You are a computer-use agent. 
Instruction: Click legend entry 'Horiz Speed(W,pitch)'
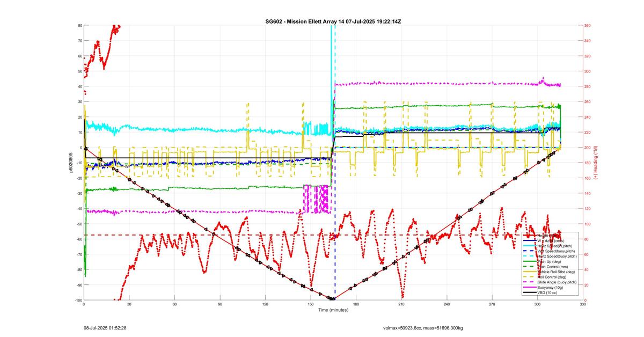coord(555,246)
